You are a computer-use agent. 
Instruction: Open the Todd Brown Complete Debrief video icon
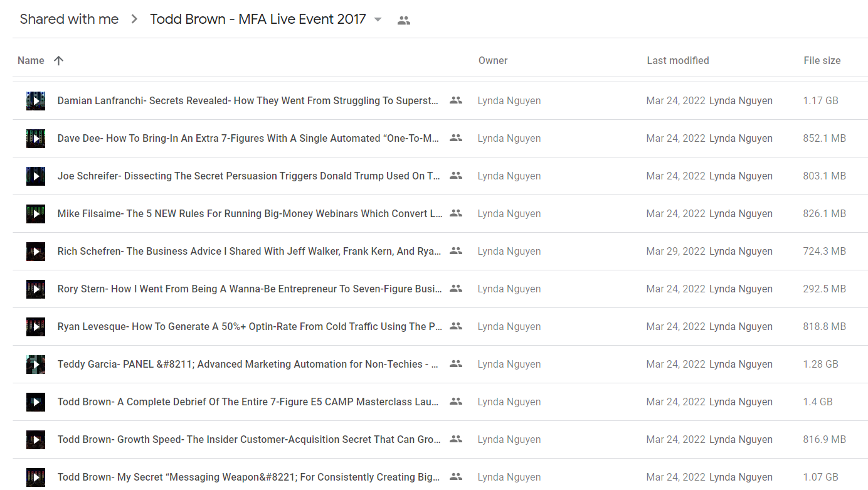coord(36,402)
